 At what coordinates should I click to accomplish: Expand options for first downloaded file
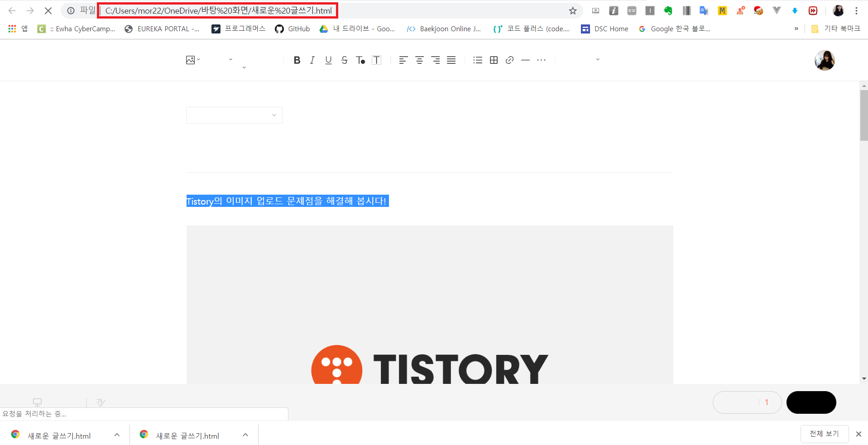(x=117, y=435)
